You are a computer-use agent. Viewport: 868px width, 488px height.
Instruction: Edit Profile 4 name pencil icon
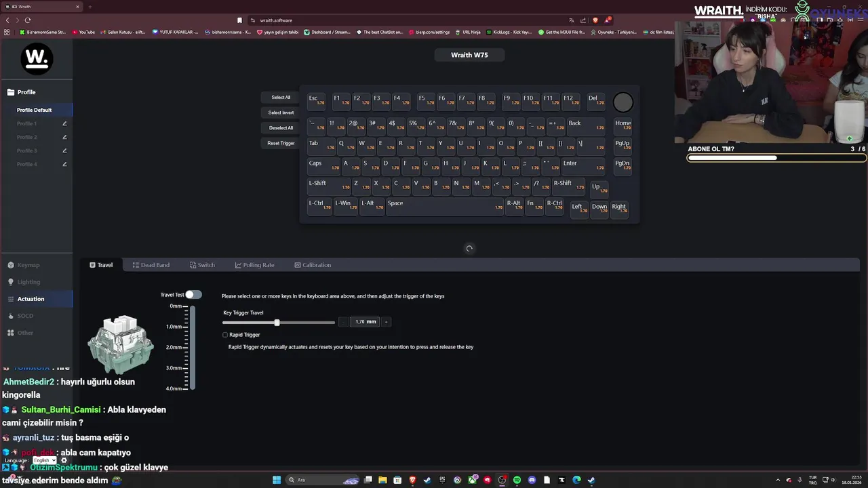(x=64, y=164)
